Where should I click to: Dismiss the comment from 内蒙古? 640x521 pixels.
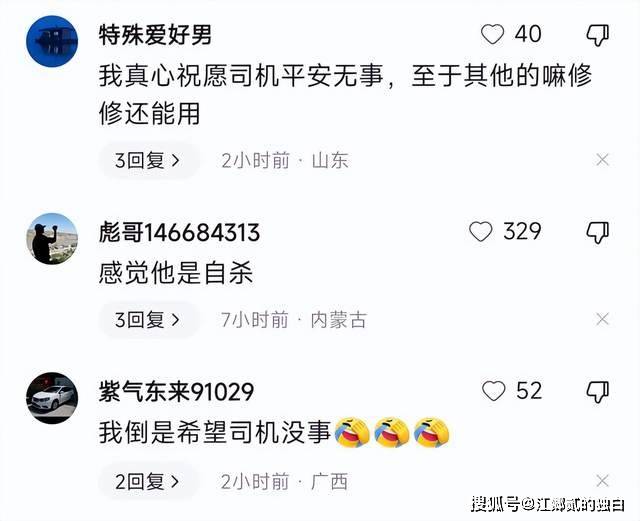(602, 319)
